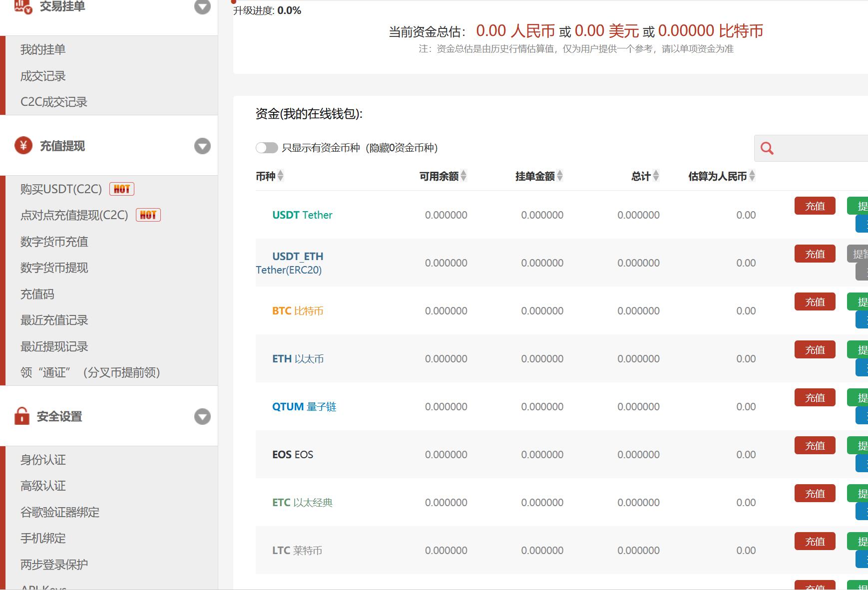Open 成交记录 in sidebar

[43, 76]
